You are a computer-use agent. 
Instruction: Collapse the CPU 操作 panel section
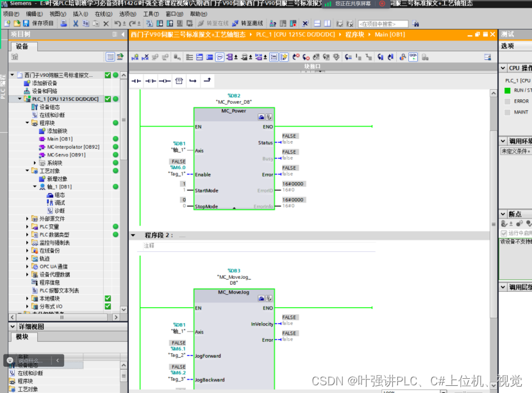pos(503,68)
